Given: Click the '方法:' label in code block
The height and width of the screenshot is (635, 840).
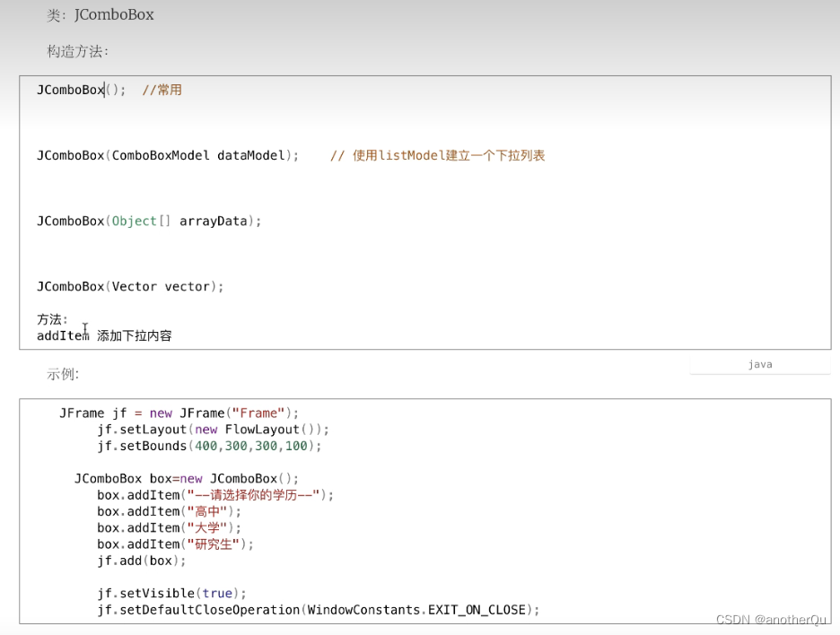Looking at the screenshot, I should coord(52,319).
